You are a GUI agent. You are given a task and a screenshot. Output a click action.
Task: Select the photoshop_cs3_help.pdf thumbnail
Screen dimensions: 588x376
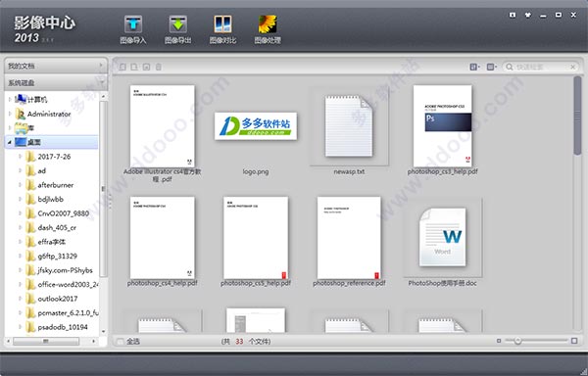pos(443,126)
